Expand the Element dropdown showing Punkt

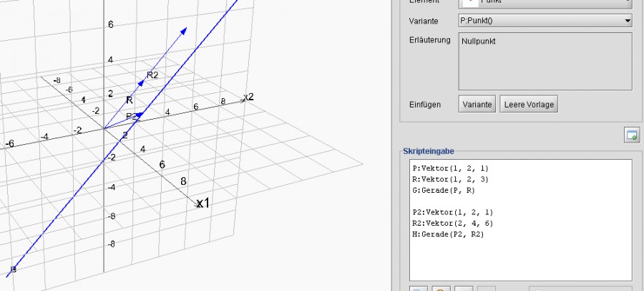click(544, 2)
